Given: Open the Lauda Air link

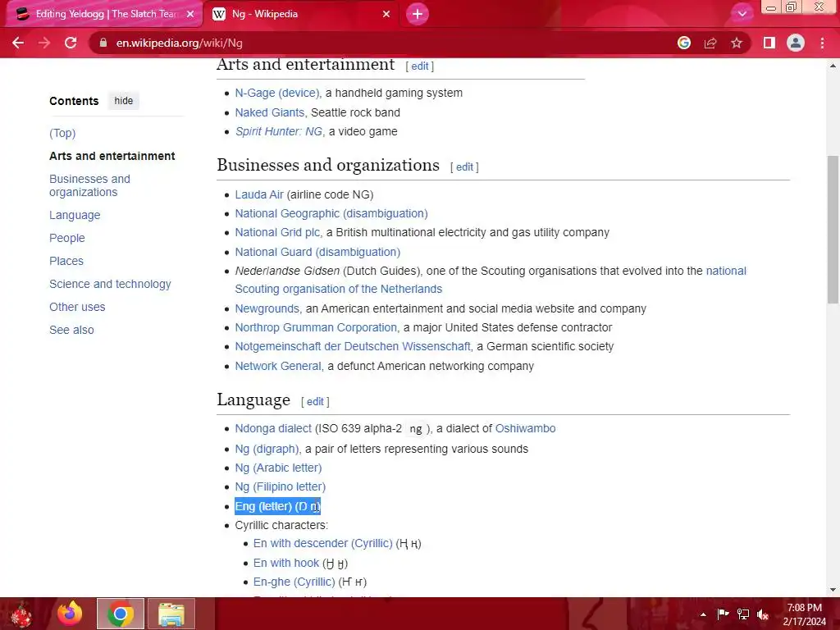Looking at the screenshot, I should [259, 194].
